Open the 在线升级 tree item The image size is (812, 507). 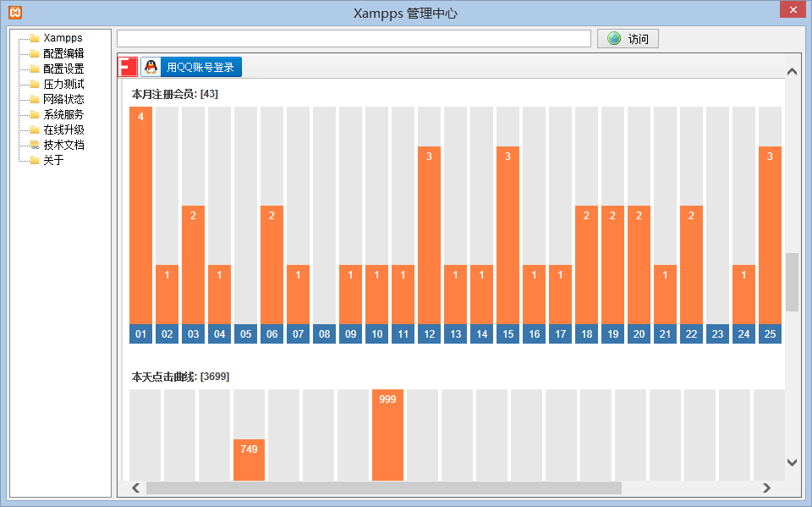coord(63,130)
